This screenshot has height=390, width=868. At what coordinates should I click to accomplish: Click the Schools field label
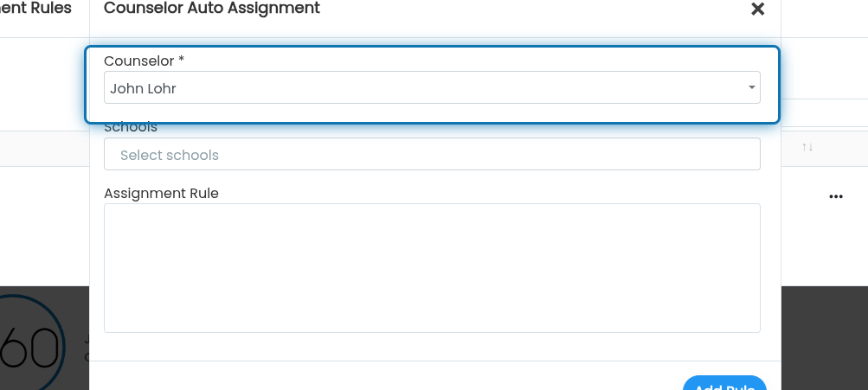coord(131,128)
